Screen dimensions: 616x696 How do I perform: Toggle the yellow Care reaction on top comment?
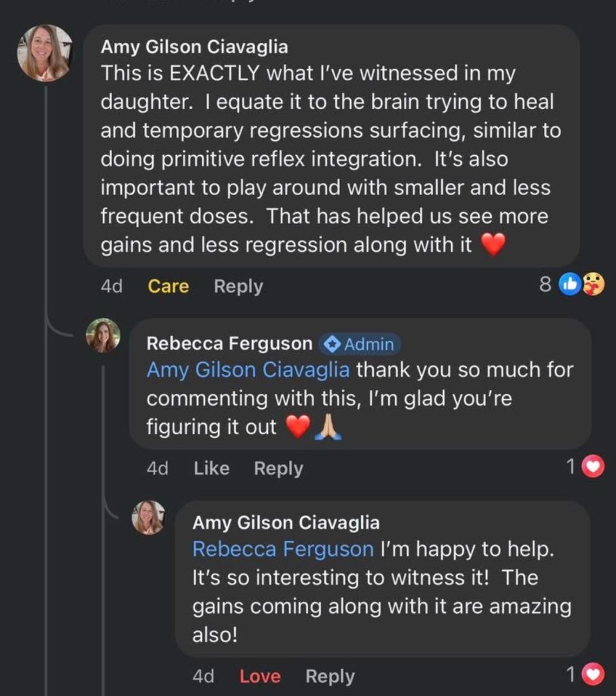point(169,286)
